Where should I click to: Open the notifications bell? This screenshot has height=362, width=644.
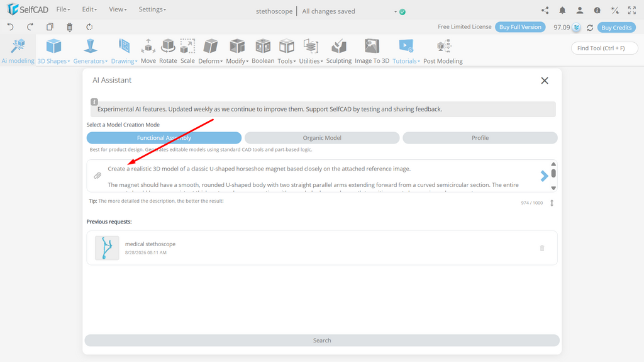pyautogui.click(x=562, y=10)
